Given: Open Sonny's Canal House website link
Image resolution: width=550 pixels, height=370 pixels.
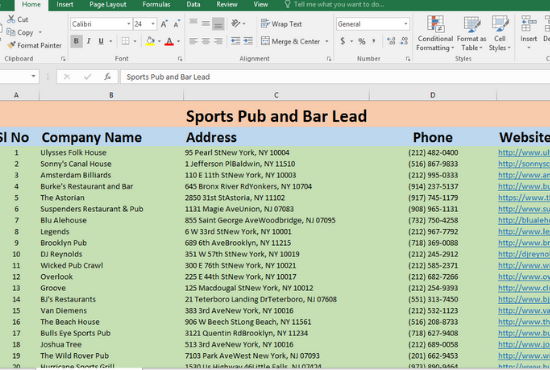Looking at the screenshot, I should tap(524, 164).
